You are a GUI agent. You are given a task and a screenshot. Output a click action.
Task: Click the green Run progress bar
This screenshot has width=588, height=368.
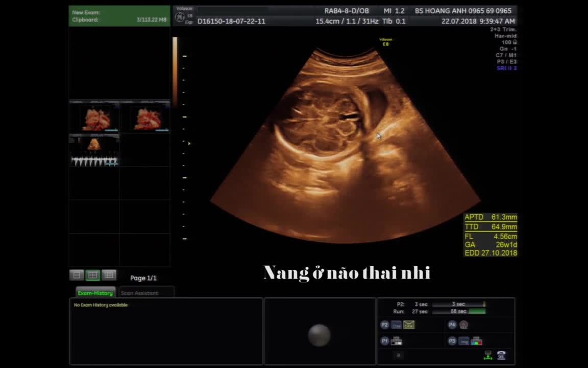[477, 311]
